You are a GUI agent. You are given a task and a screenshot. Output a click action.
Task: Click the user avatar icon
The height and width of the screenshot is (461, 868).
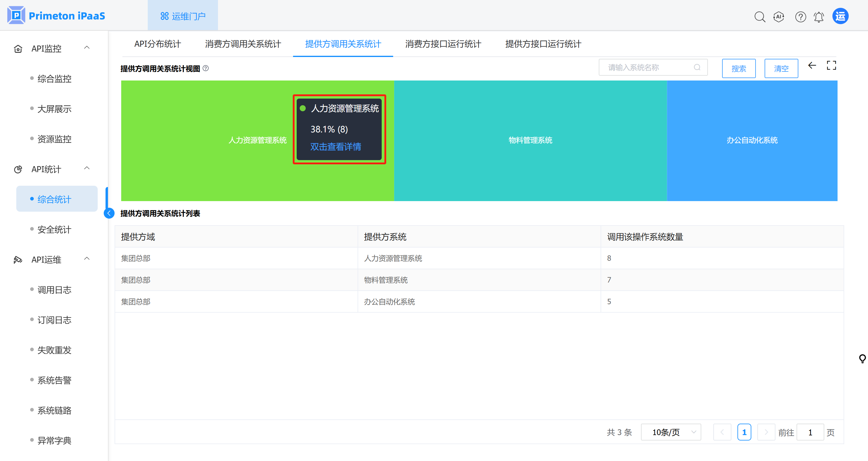(x=840, y=16)
